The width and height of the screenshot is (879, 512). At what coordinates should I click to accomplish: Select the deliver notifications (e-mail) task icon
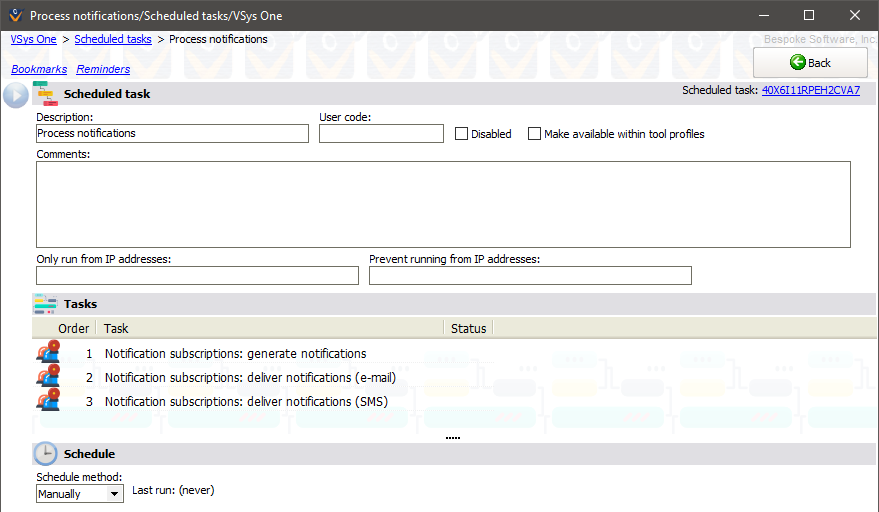pyautogui.click(x=48, y=377)
